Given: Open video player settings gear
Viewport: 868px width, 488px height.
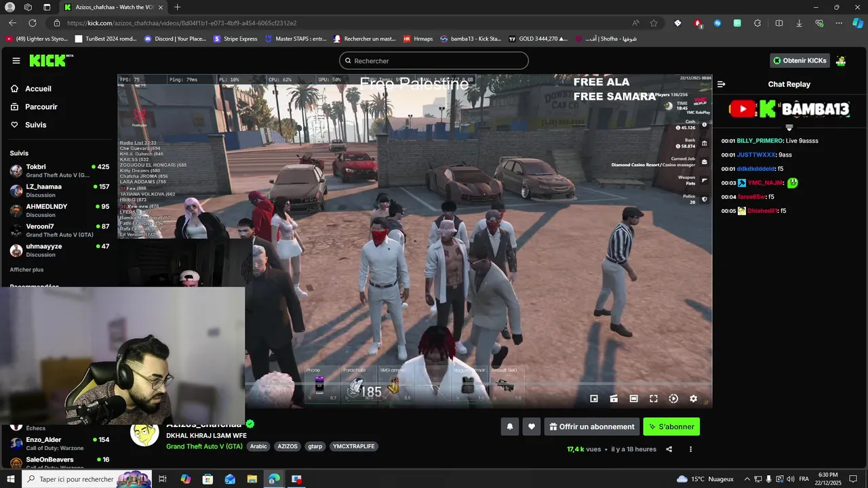Looking at the screenshot, I should pos(693,399).
